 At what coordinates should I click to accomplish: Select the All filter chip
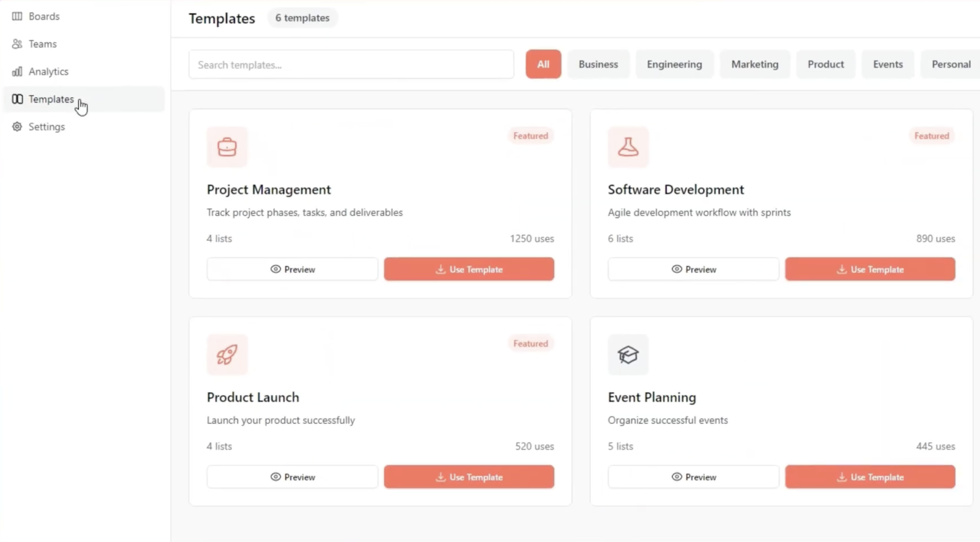(543, 64)
